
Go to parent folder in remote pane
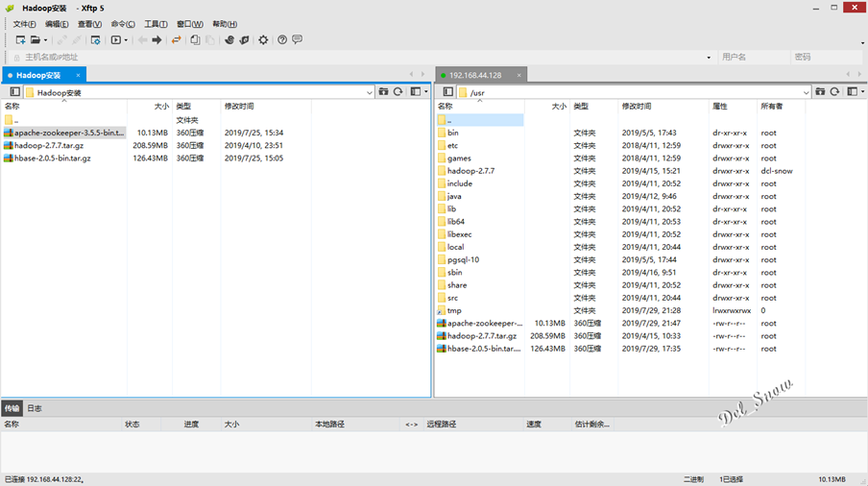[x=479, y=120]
